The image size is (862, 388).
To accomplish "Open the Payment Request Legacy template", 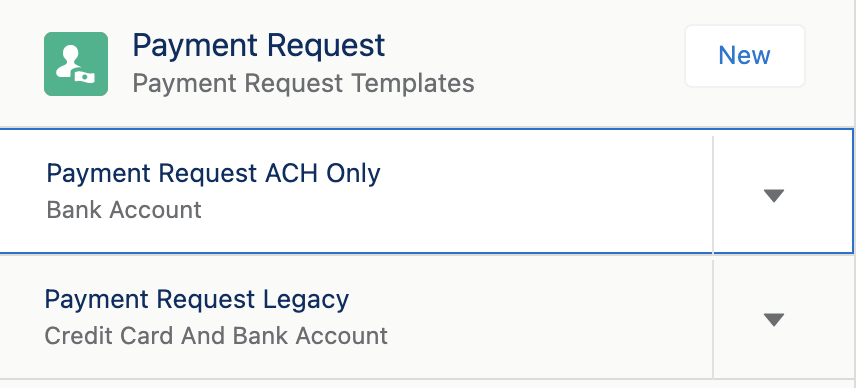I will pyautogui.click(x=196, y=300).
